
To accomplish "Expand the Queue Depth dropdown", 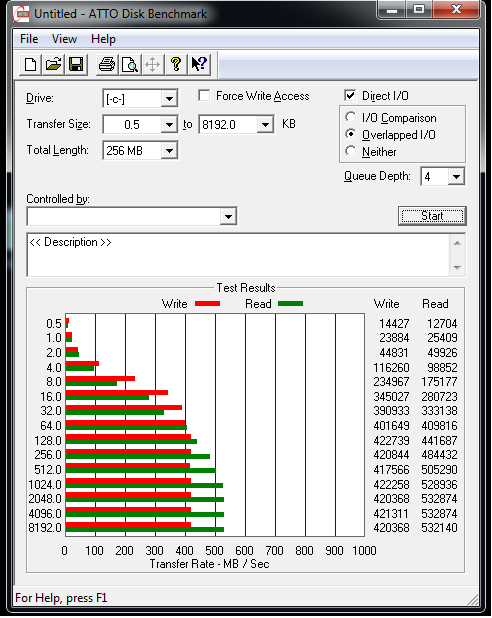I will click(456, 176).
